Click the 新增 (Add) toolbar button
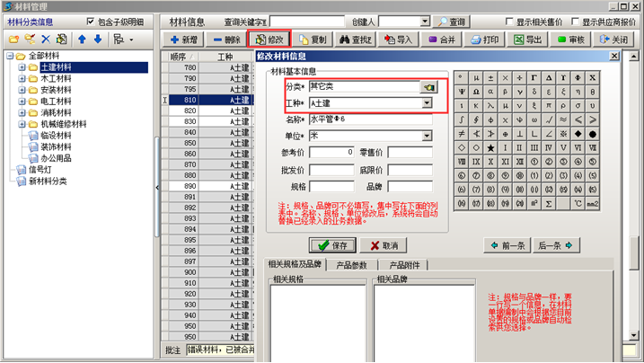644x363 pixels. pyautogui.click(x=184, y=40)
